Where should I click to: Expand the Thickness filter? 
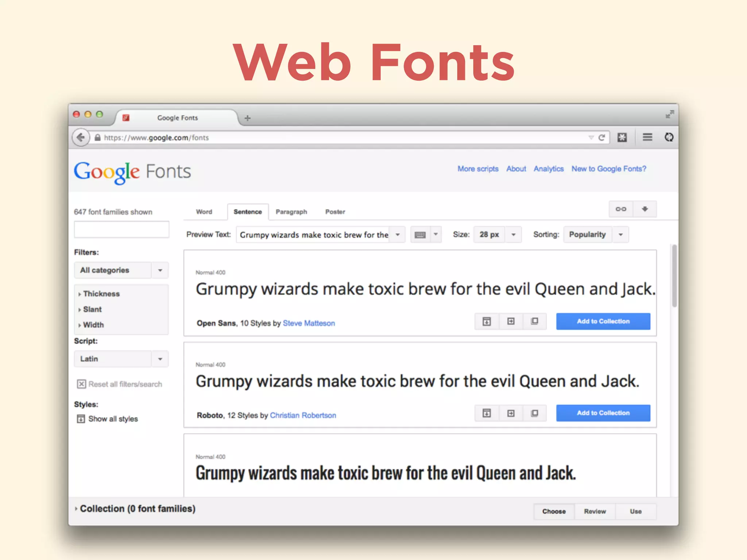pyautogui.click(x=99, y=294)
